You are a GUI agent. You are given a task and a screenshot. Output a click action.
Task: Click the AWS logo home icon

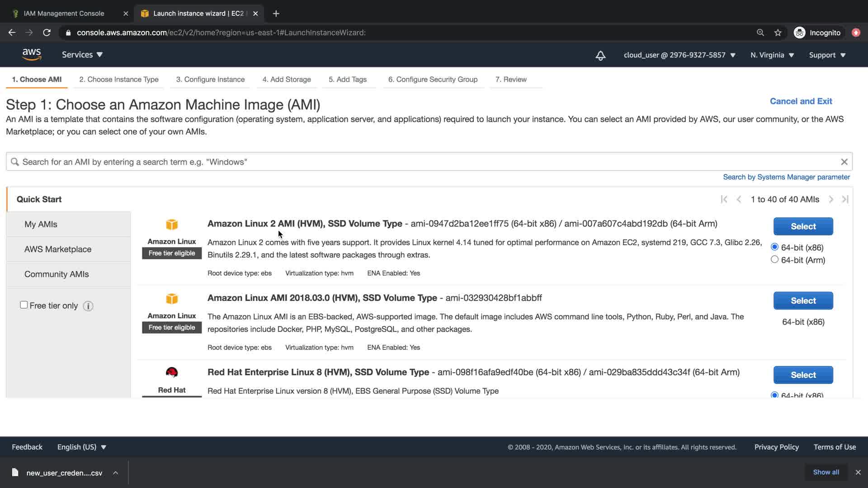(32, 55)
